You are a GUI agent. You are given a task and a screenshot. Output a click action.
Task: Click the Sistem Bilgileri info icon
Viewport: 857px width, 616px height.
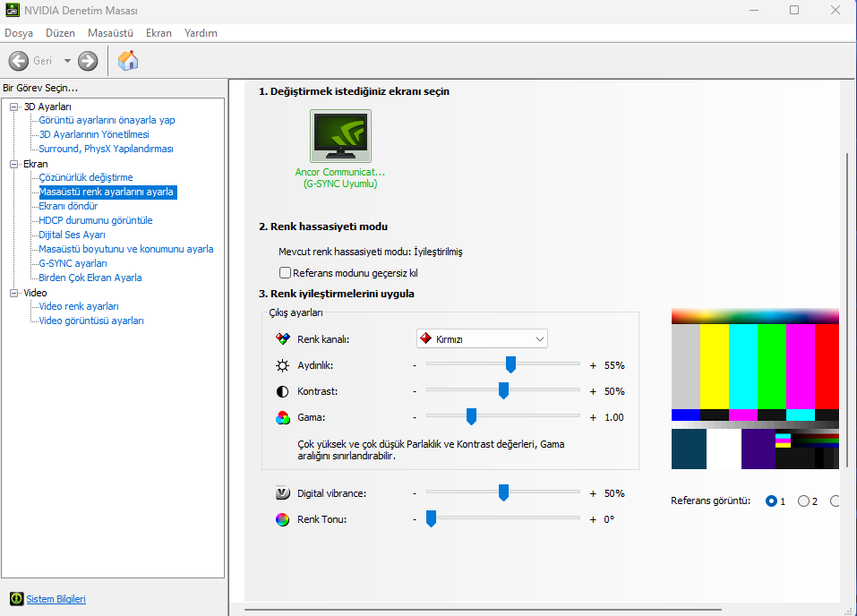(17, 599)
